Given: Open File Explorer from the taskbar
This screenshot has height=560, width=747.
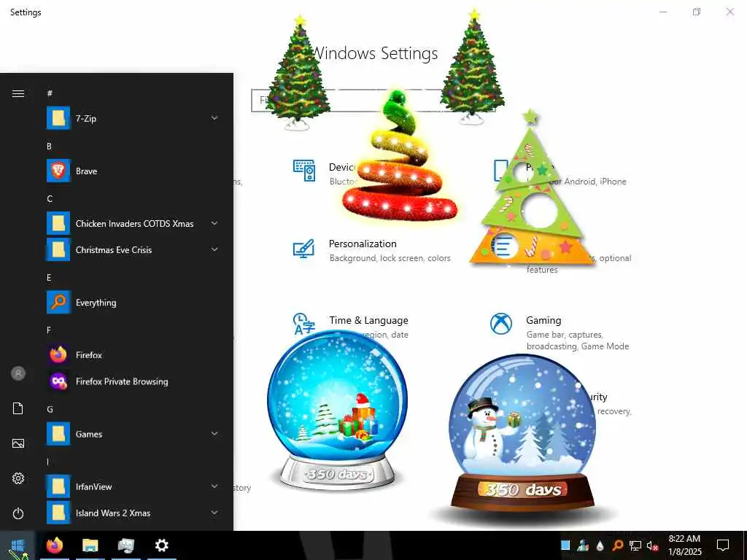Looking at the screenshot, I should tap(90, 545).
